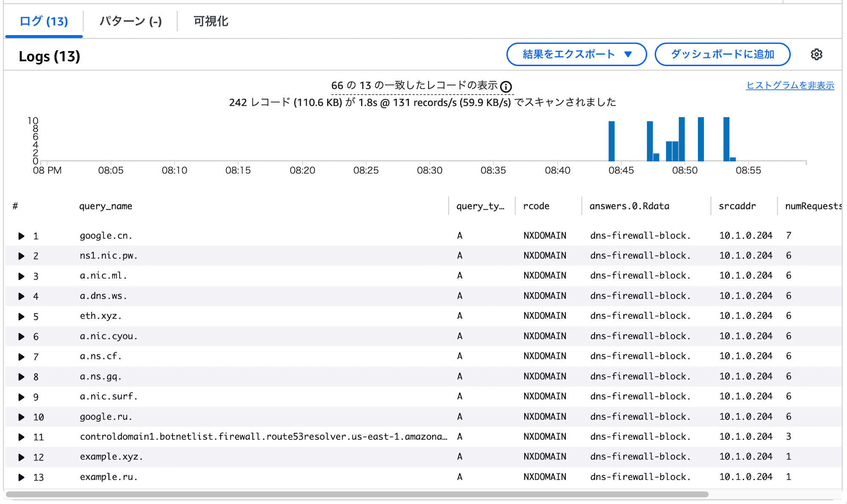Click NXDOMAIN rcode in google.cn. row
Screen dimensions: 847x504
(x=545, y=236)
